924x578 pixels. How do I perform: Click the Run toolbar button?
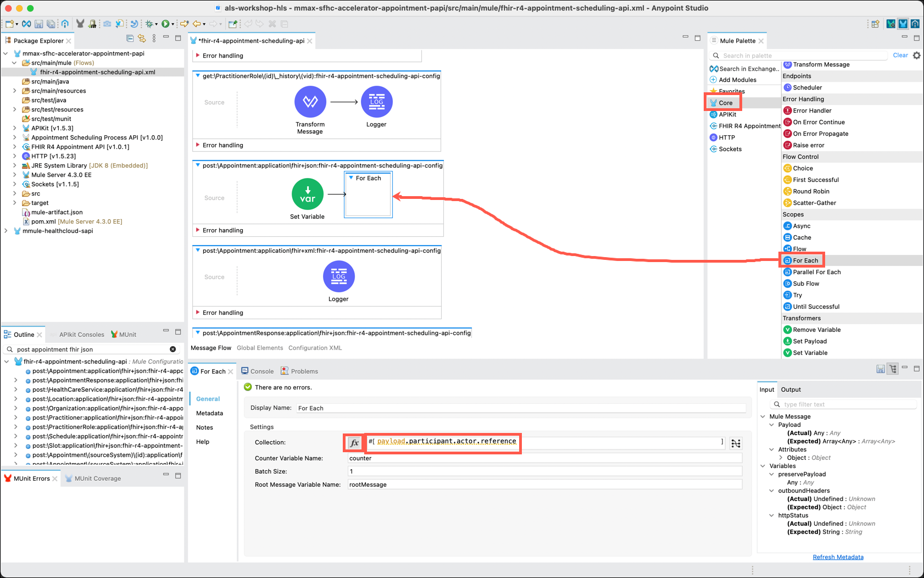click(x=165, y=24)
